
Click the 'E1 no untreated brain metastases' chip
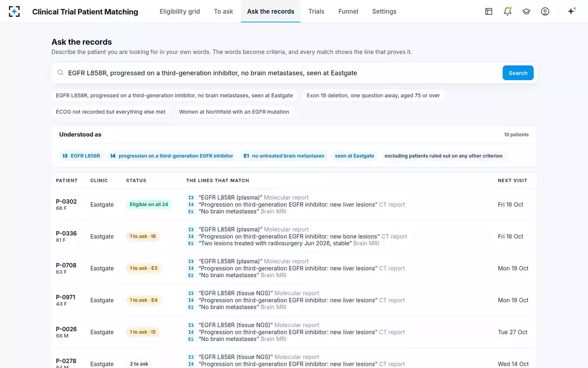[x=284, y=156]
